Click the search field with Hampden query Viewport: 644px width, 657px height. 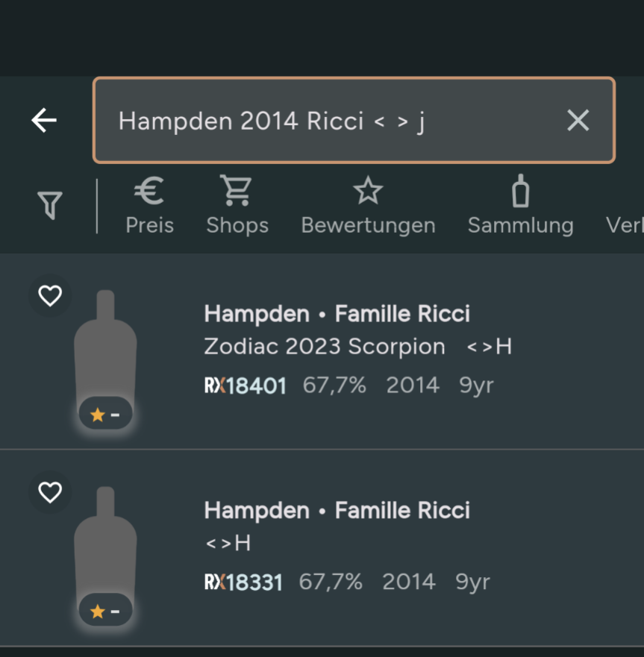click(x=328, y=120)
